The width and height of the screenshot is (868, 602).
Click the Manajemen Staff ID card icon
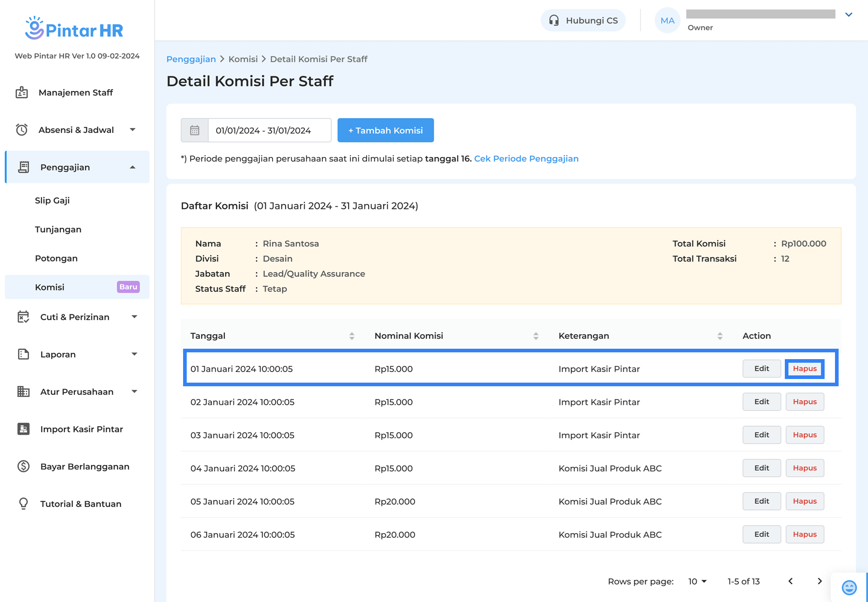point(22,92)
